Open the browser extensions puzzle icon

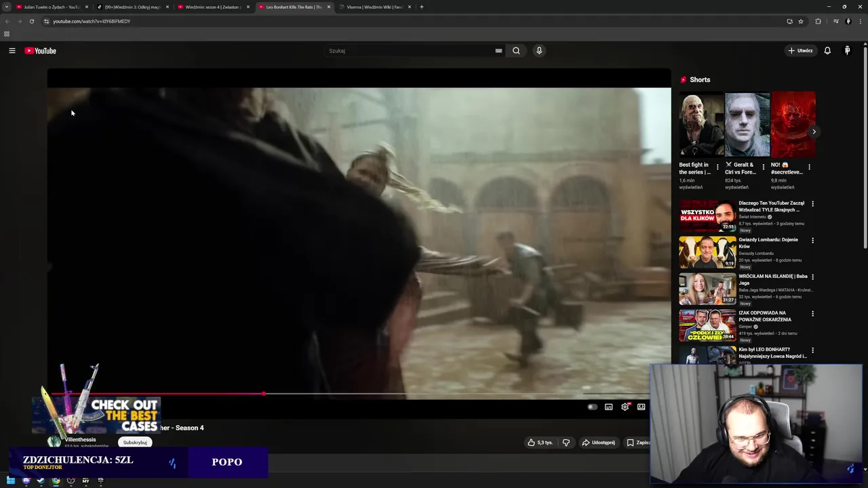[x=818, y=21]
